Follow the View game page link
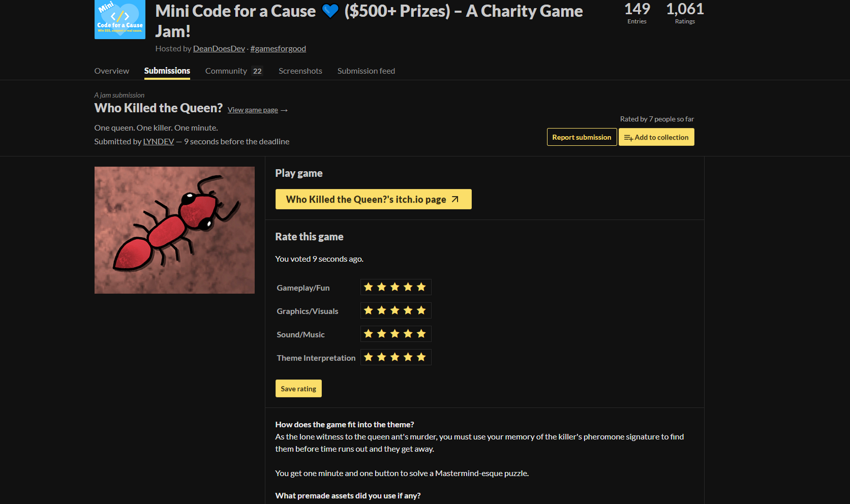Image resolution: width=850 pixels, height=504 pixels. point(257,110)
